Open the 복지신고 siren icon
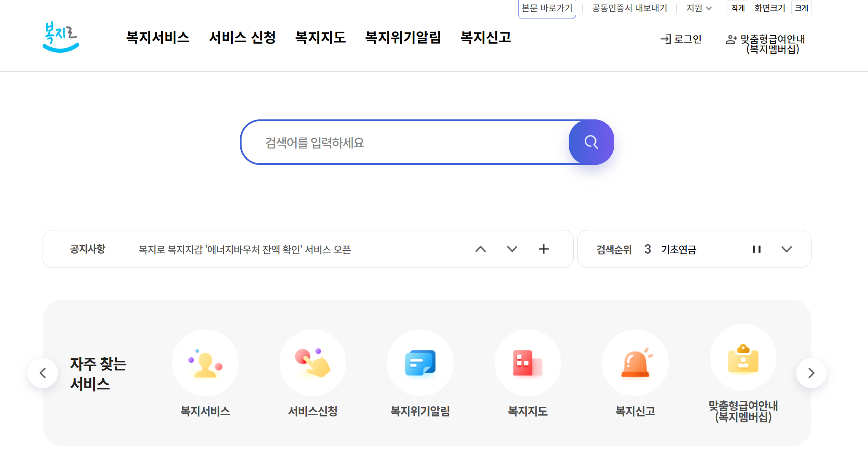This screenshot has height=462, width=868. (635, 363)
